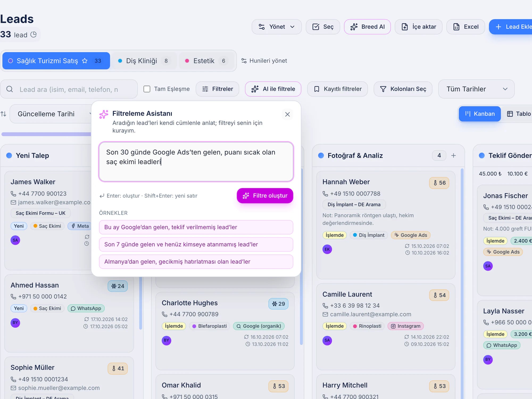Click the Seç selection button

(323, 27)
